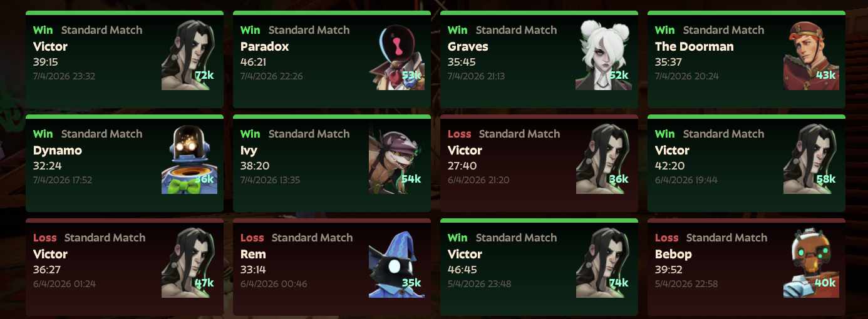Click the Loss label on Rem match

252,238
